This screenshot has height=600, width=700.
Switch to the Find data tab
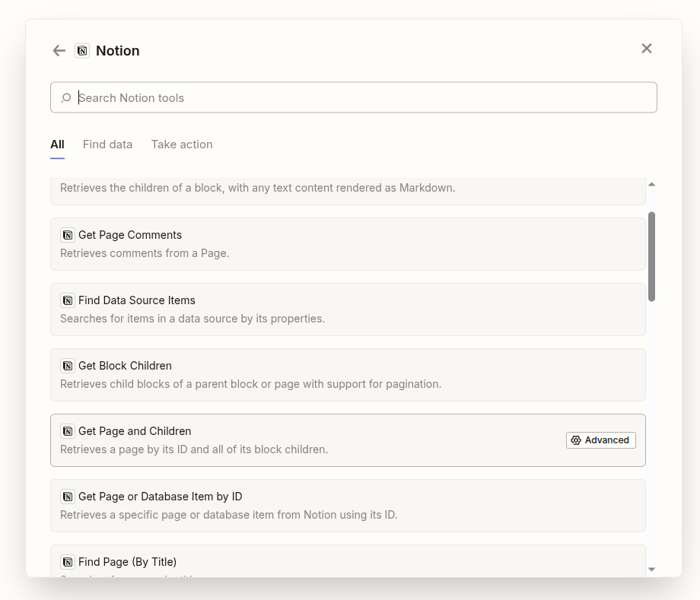tap(107, 144)
